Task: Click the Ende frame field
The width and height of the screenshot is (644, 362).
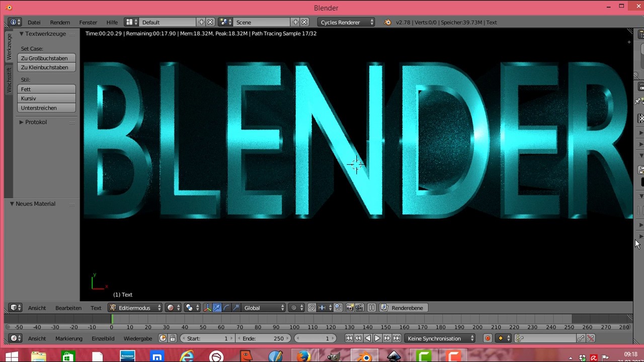Action: coord(263,338)
